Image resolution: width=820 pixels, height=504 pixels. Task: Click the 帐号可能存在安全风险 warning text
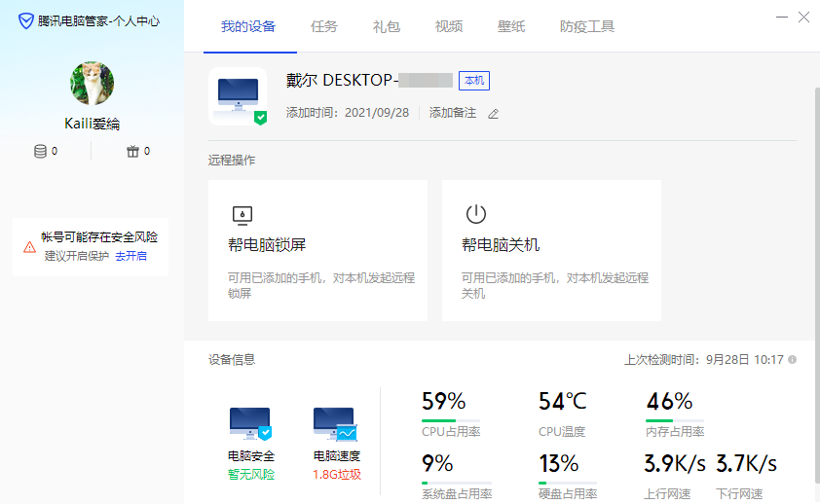(99, 237)
